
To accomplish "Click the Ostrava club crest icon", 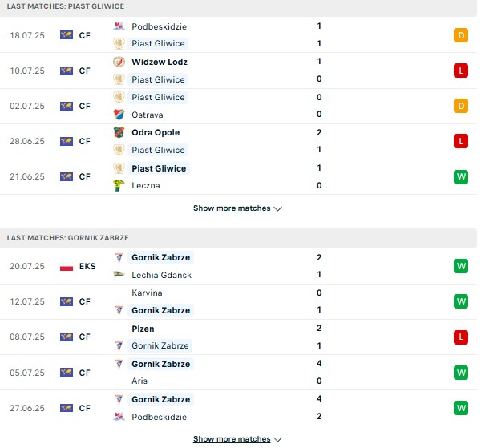I will pyautogui.click(x=119, y=115).
